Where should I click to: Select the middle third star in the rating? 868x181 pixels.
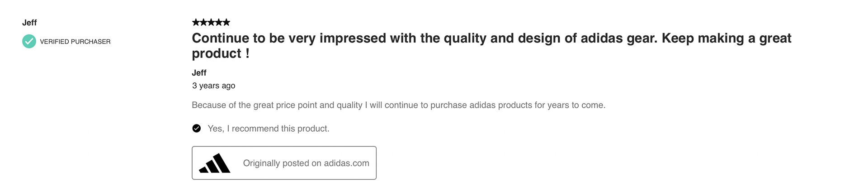click(211, 22)
